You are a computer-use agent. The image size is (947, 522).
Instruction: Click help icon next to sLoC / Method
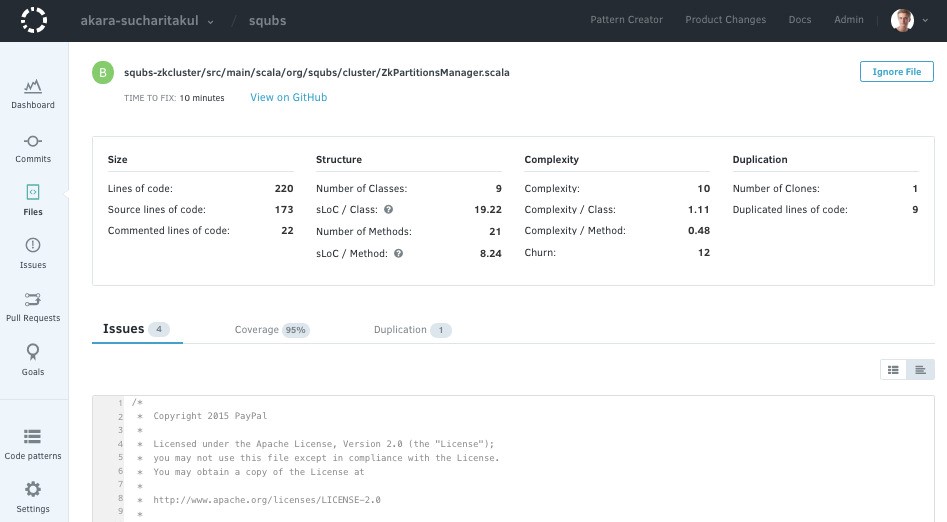pyautogui.click(x=398, y=254)
